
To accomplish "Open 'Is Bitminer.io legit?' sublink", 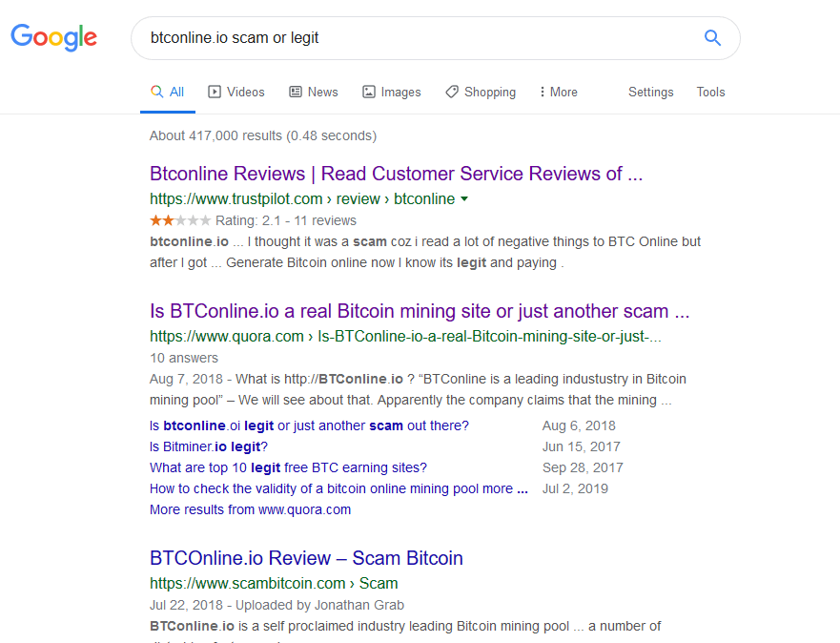I will coord(209,446).
